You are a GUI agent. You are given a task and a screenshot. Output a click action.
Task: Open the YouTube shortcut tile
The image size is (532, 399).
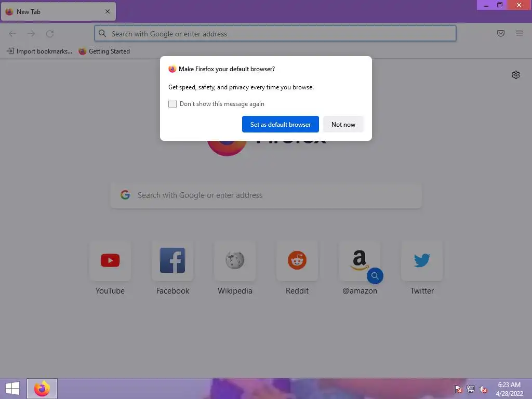(x=110, y=261)
